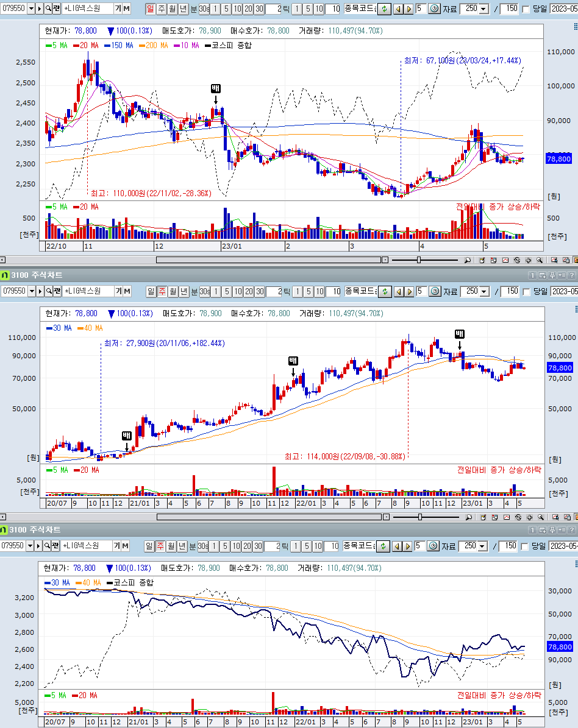
Task: Click the stock search magnifier in middle chart toolbar
Action: [x=49, y=291]
